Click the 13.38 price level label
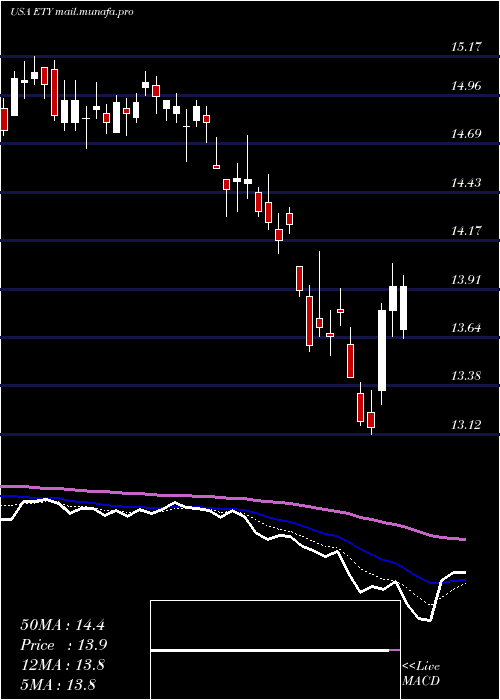500x700 pixels. pos(466,376)
